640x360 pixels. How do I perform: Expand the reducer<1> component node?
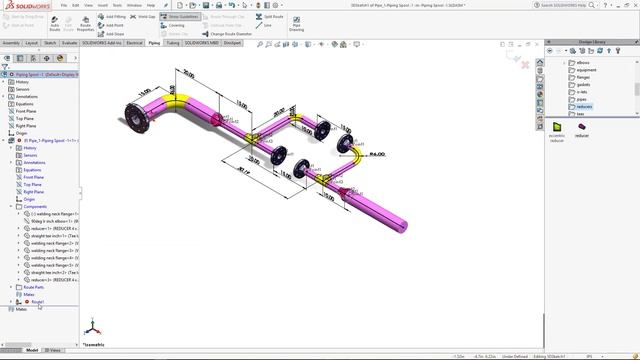tap(18, 229)
